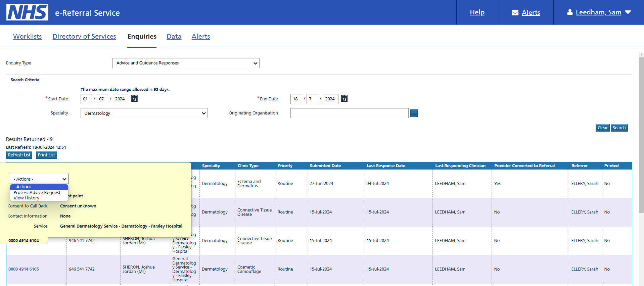Screen dimensions: 644x286
Task: Open the Enquiry Type dropdown
Action: pos(186,63)
